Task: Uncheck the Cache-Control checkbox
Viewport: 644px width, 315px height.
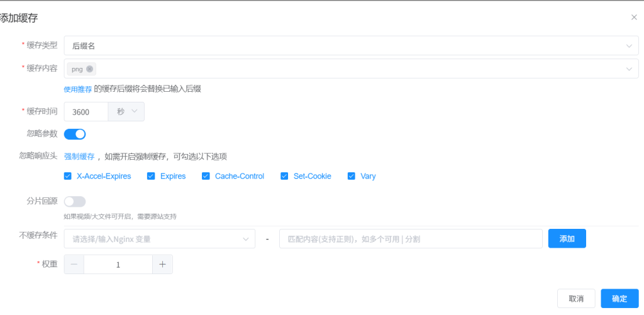Action: [x=206, y=176]
